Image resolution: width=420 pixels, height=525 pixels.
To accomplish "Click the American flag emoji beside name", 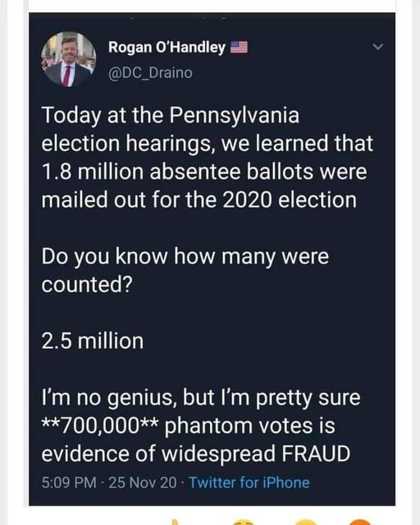I will [240, 48].
